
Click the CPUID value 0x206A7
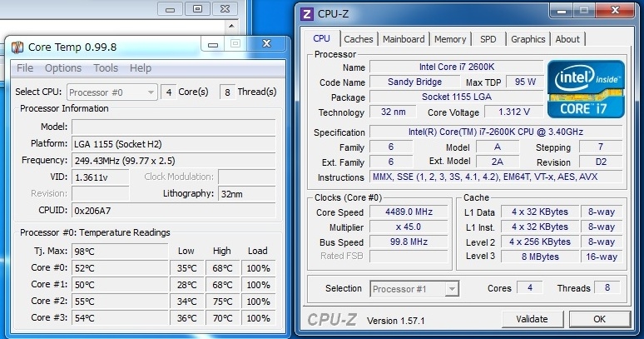tap(173, 211)
